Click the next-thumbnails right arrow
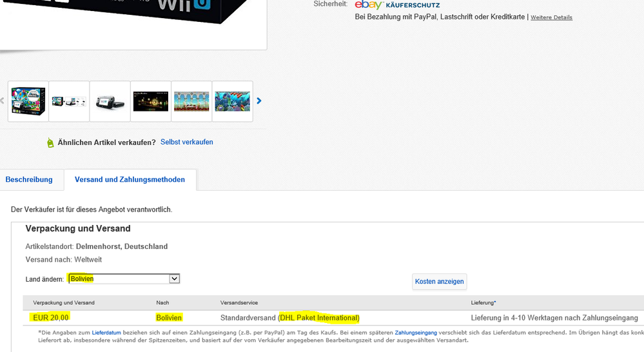 point(259,101)
